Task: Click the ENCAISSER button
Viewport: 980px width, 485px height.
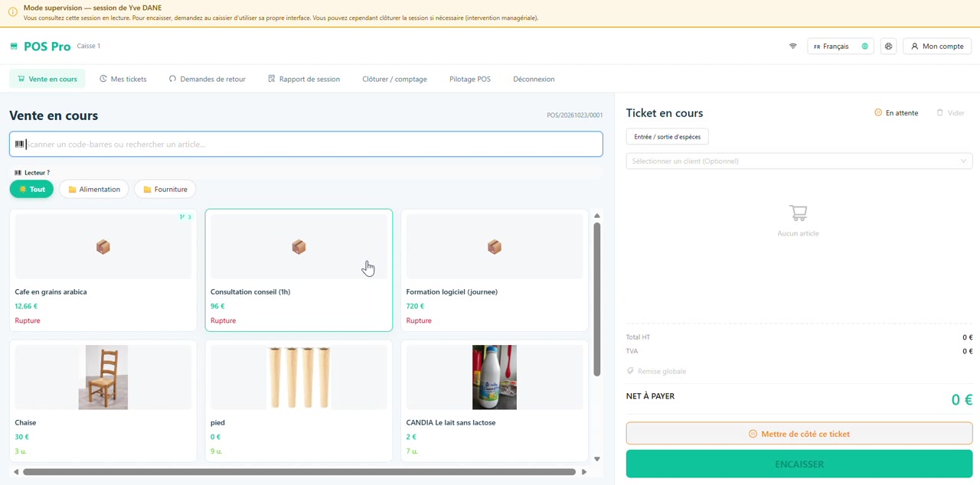Action: click(x=799, y=464)
